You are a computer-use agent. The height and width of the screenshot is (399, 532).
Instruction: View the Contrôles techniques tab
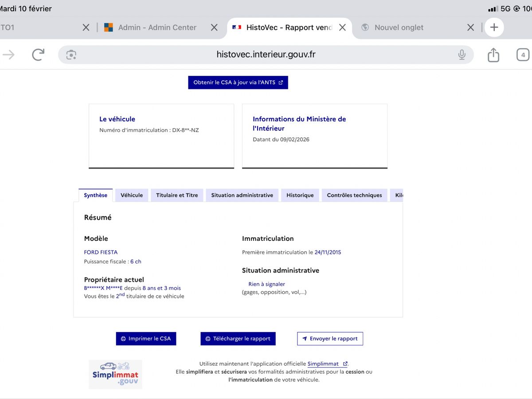point(354,195)
